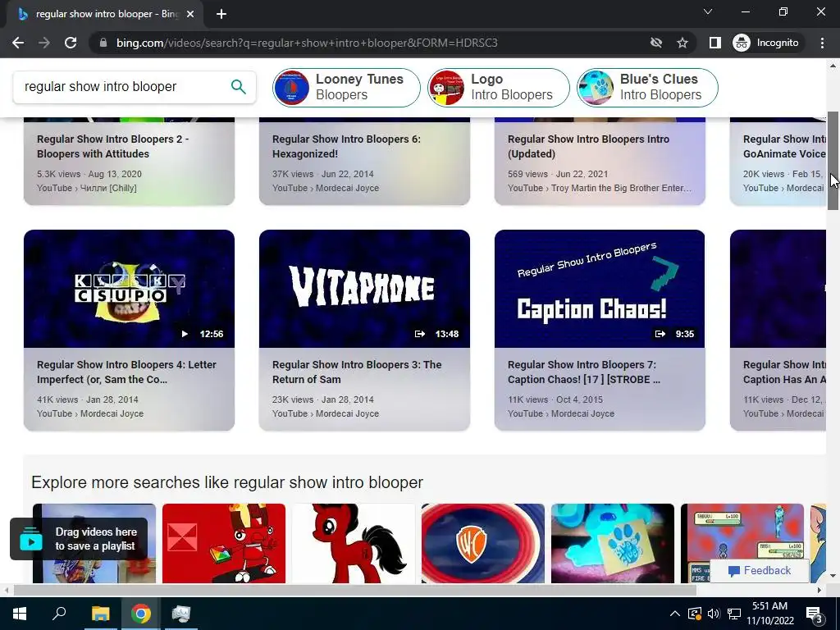Open the Feedback button
This screenshot has width=840, height=630.
click(x=759, y=571)
